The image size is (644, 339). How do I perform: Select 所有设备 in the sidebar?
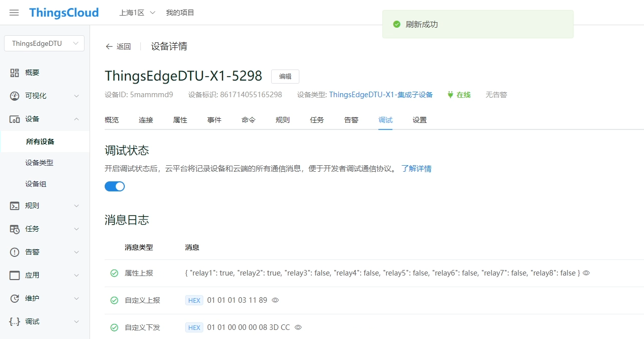tap(40, 142)
